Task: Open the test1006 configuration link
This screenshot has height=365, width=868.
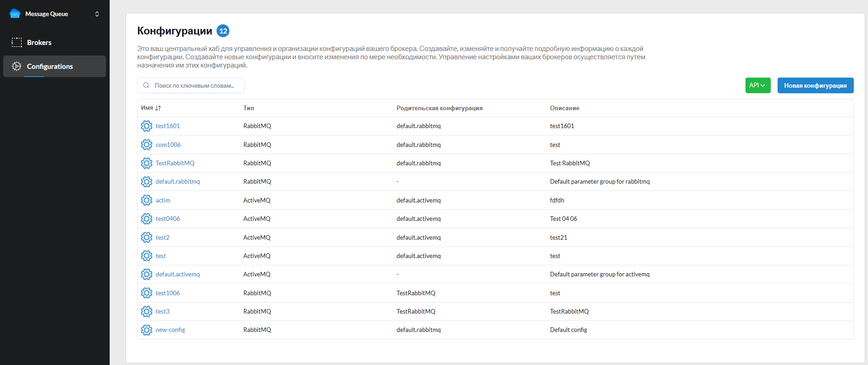Action: click(x=167, y=293)
